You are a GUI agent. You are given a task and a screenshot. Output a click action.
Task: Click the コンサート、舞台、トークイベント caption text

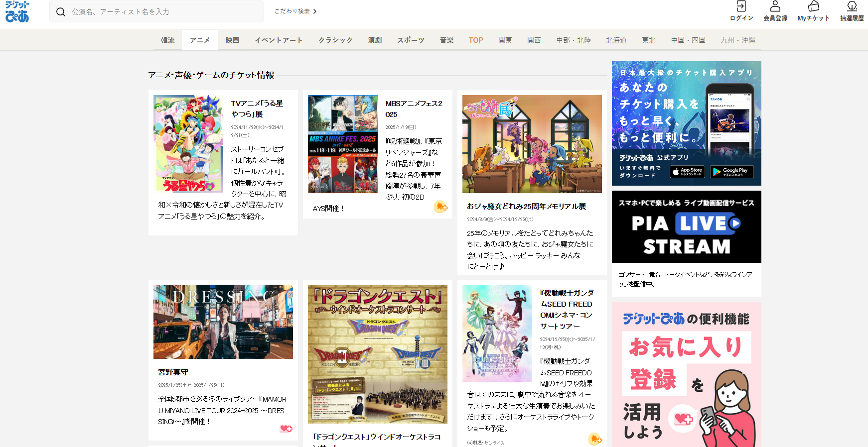click(686, 279)
